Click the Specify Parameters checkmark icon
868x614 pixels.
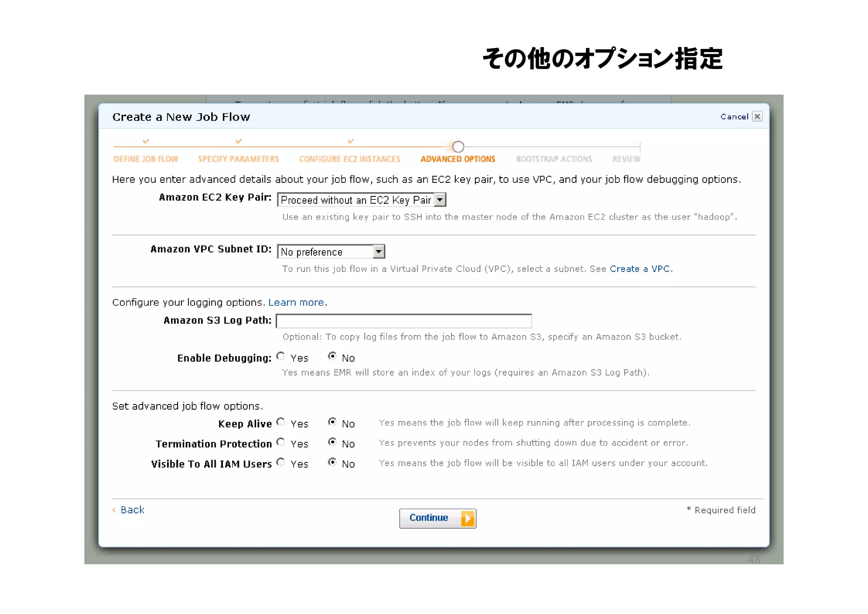tap(239, 141)
